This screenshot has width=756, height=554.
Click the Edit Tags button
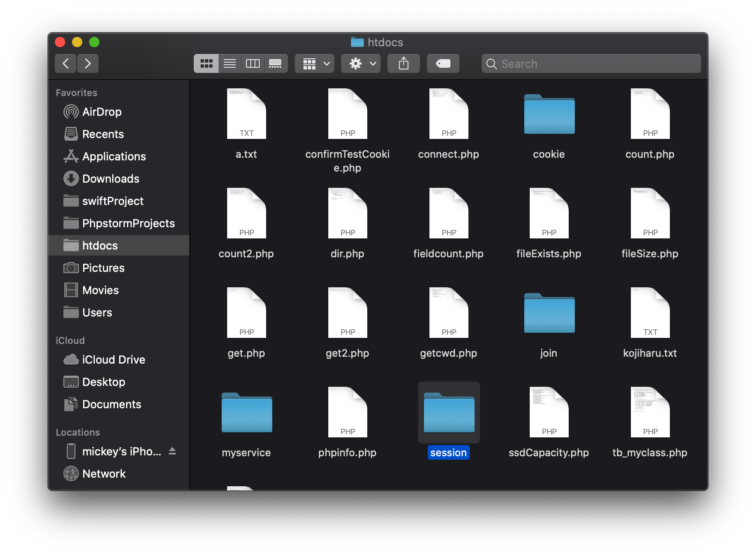[443, 63]
